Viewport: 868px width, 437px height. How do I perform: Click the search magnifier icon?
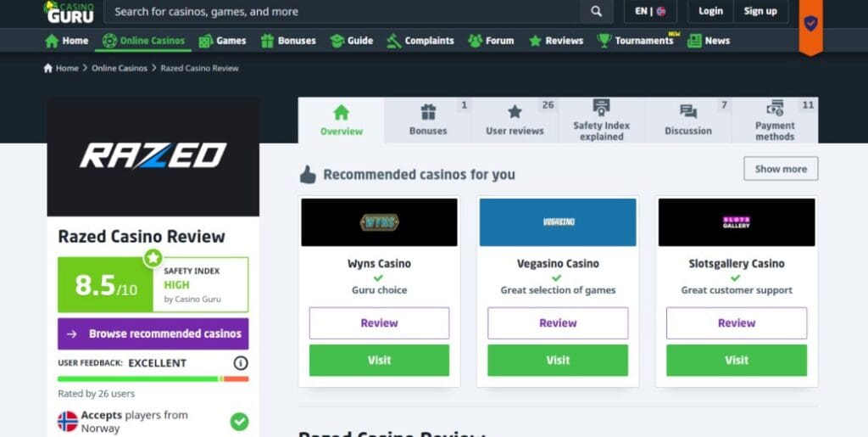pyautogui.click(x=596, y=12)
